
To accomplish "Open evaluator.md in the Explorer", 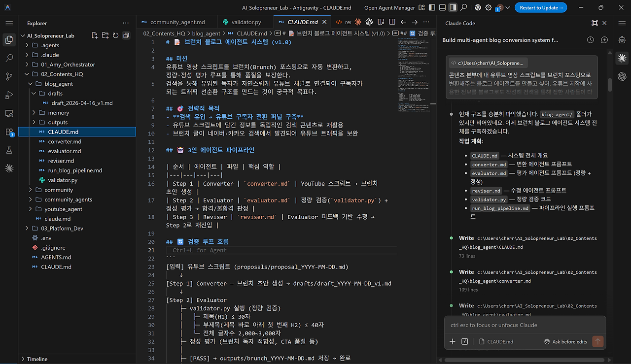I will click(77, 151).
